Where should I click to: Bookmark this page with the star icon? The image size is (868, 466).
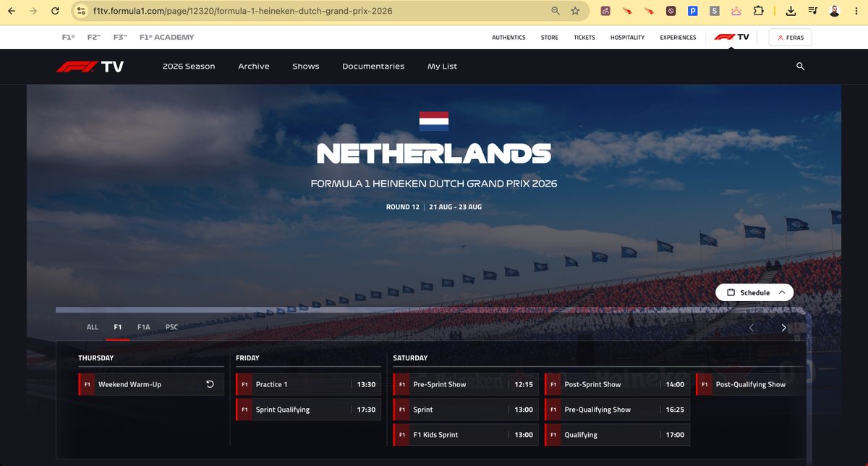point(575,11)
